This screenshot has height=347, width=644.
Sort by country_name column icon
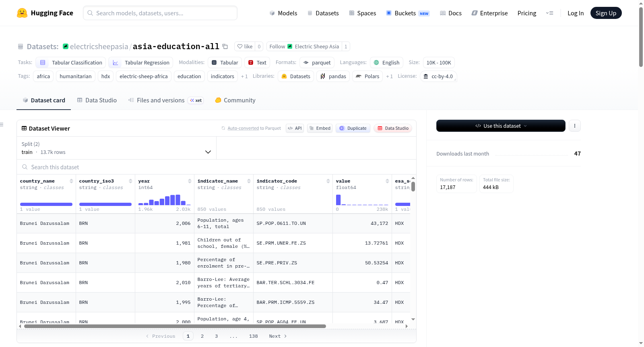[x=71, y=181]
